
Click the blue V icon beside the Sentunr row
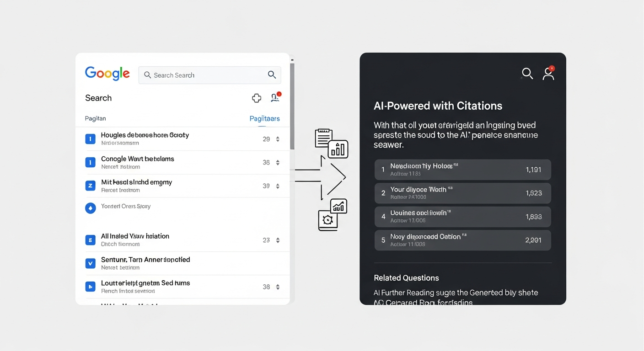90,263
